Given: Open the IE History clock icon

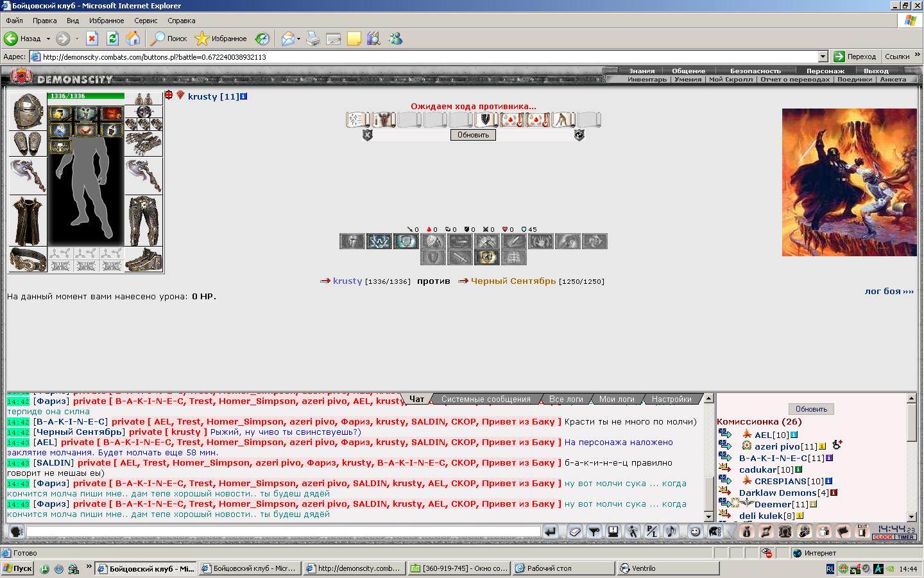Looking at the screenshot, I should [x=262, y=39].
